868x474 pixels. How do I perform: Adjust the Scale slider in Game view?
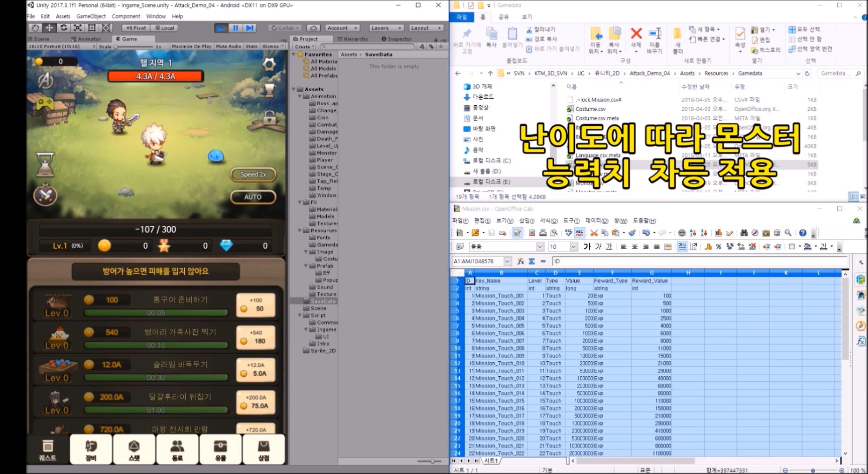pyautogui.click(x=135, y=47)
